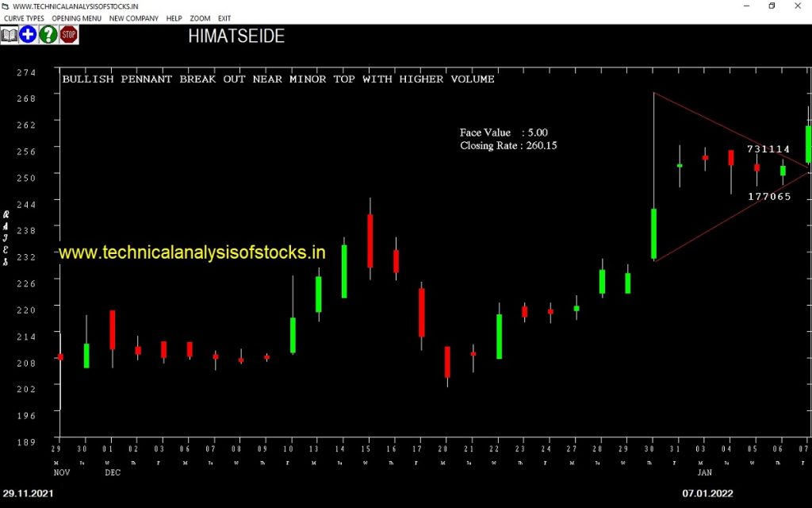Screen dimensions: 812x508
Task: Open the CURVE TYPES menu
Action: coord(25,18)
